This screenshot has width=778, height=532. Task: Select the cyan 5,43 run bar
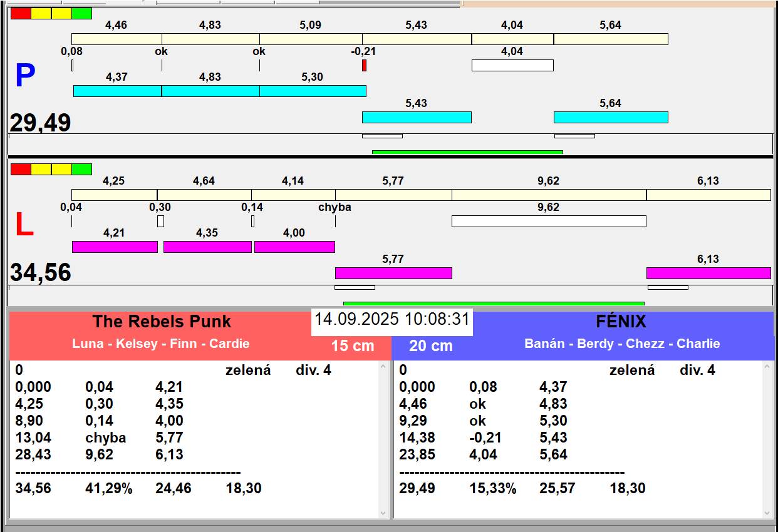point(417,117)
